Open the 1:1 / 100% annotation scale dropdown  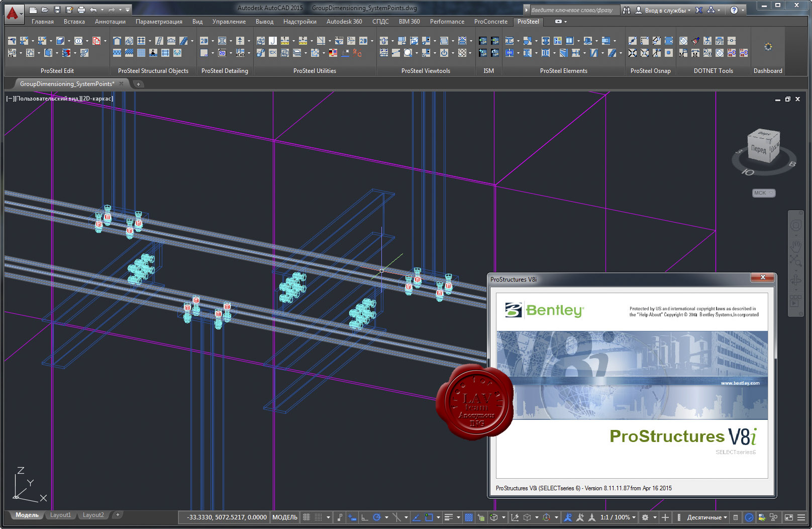pos(618,517)
